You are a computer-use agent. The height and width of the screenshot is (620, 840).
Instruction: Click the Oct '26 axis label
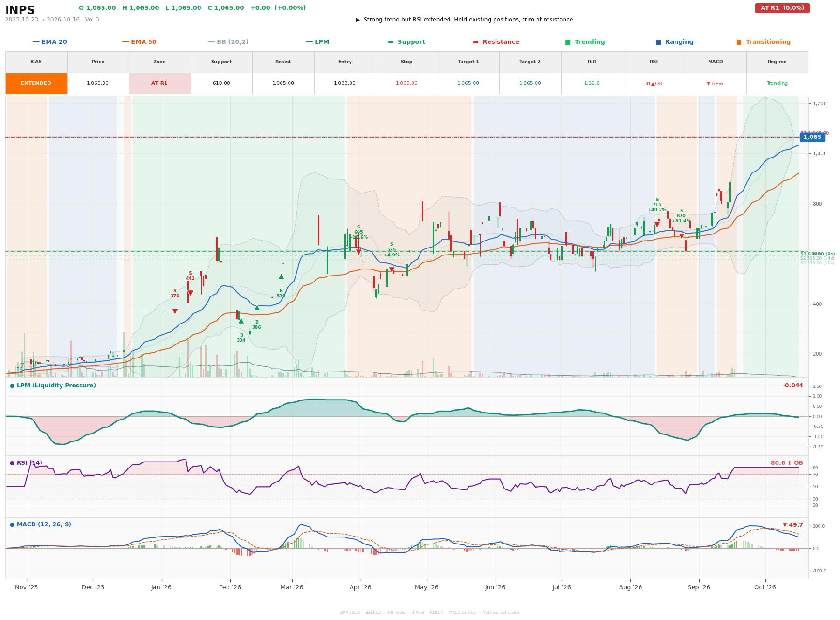pos(765,587)
